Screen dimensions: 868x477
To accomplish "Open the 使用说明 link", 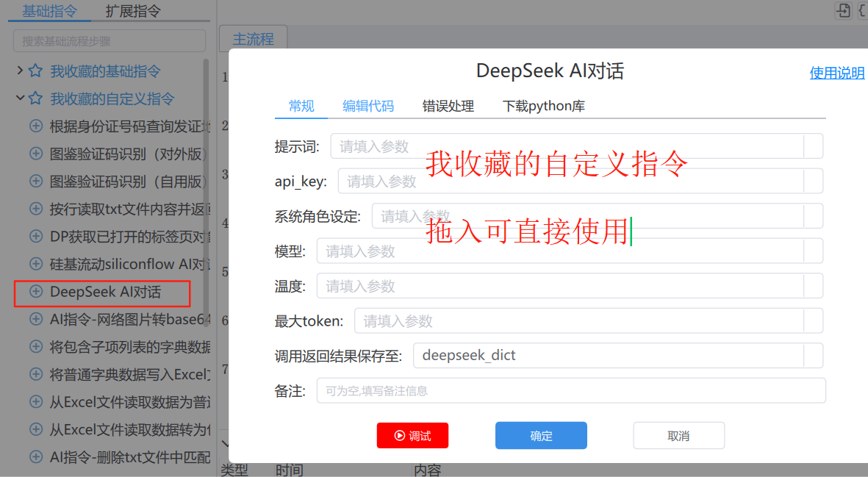I will click(x=837, y=73).
